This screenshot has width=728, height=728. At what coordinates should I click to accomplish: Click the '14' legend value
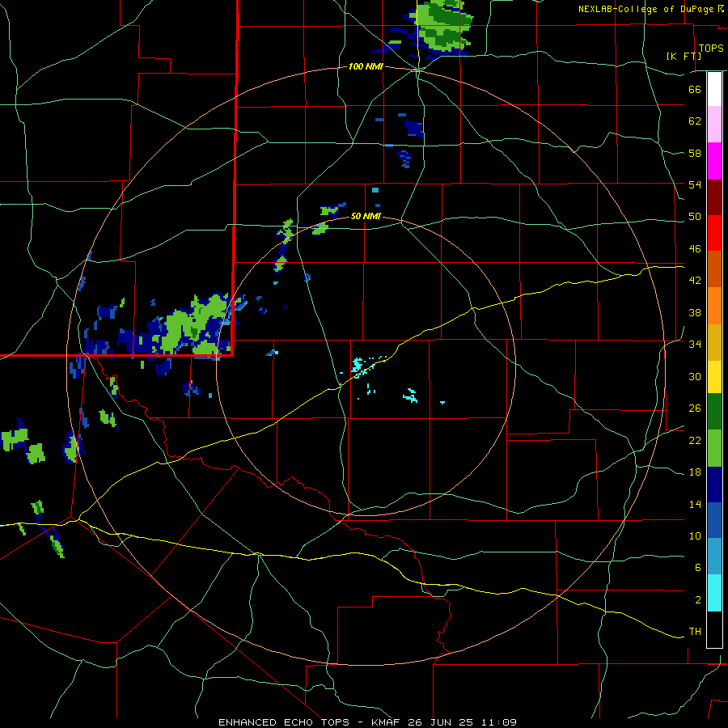coord(695,504)
